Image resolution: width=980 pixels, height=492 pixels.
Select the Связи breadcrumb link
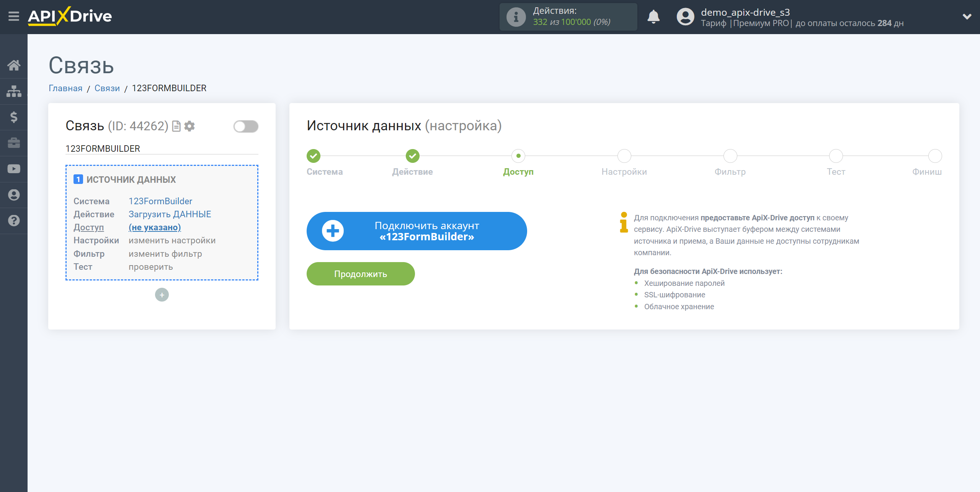(108, 89)
